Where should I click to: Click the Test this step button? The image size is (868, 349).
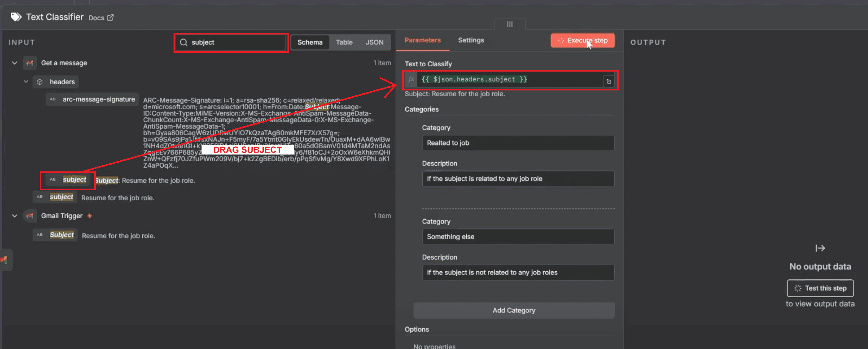pyautogui.click(x=820, y=288)
